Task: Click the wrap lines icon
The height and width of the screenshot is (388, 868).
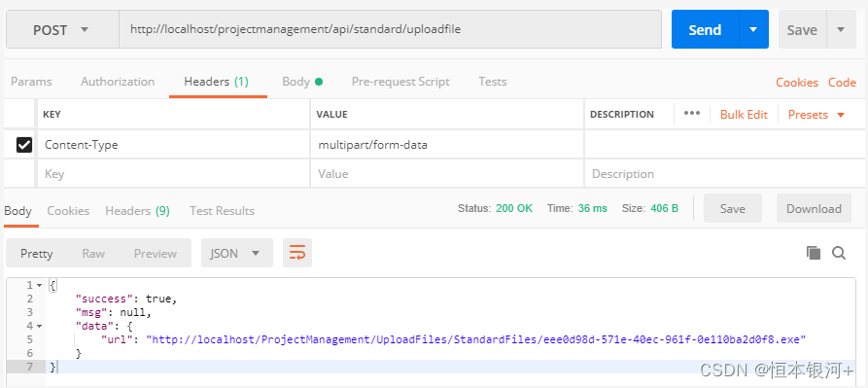Action: 297,253
